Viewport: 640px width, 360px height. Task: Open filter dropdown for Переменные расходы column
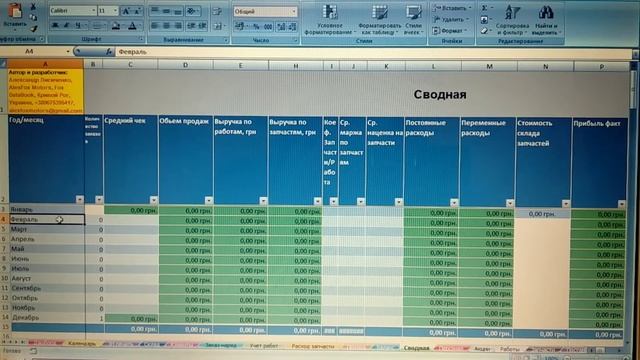[510, 203]
